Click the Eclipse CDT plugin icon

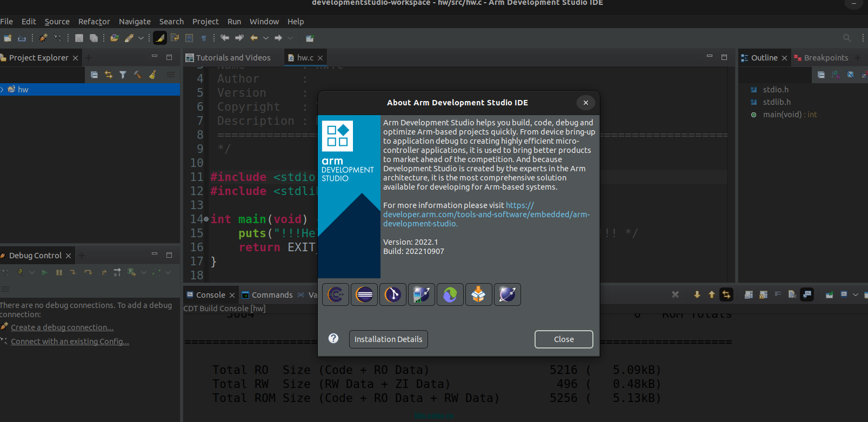click(336, 294)
